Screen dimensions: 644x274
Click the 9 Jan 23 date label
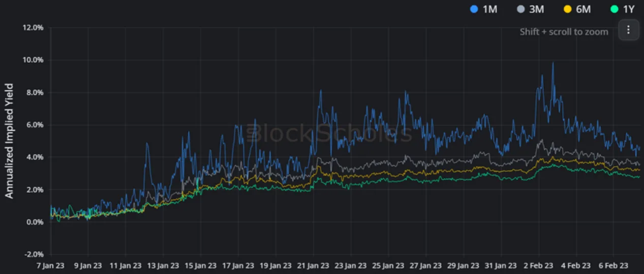tap(88, 265)
